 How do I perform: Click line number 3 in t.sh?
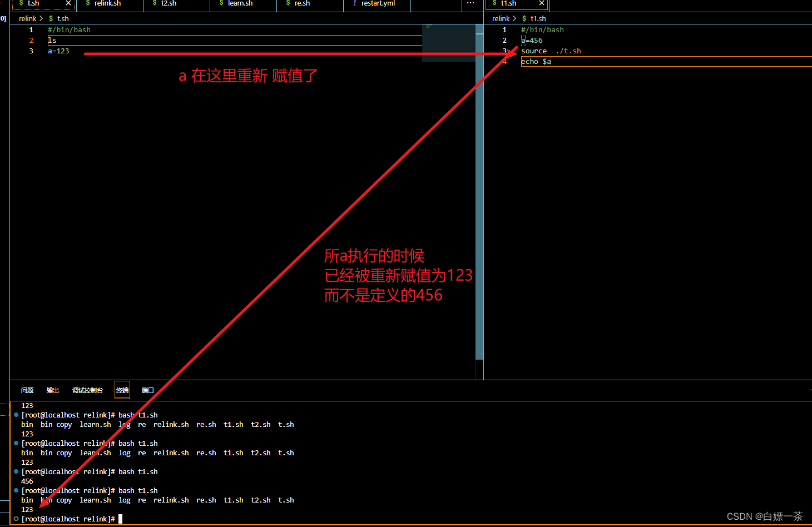[x=31, y=51]
